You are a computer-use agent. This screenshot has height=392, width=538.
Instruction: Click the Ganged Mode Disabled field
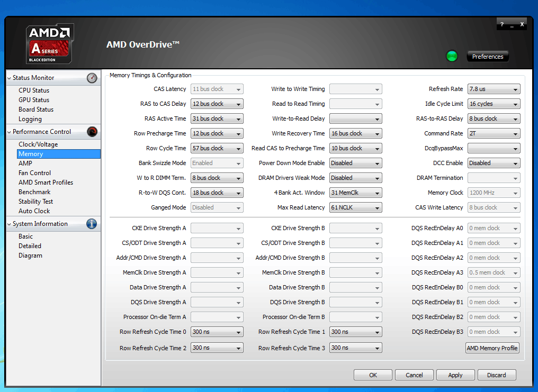[217, 207]
